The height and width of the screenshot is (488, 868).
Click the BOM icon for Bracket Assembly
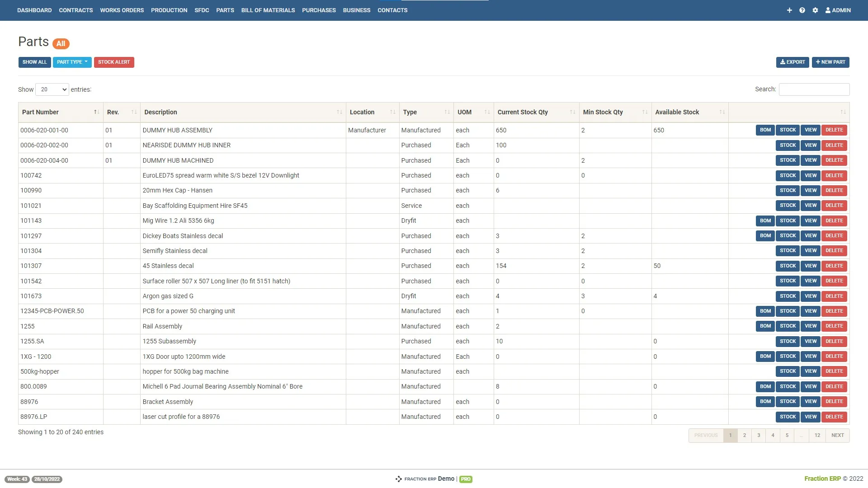[765, 402]
